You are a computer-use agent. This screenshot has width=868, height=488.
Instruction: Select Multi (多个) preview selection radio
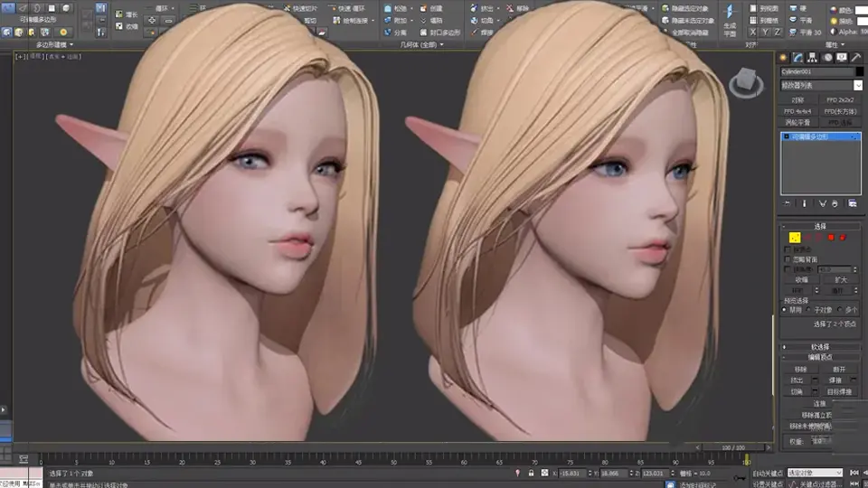[x=840, y=310]
